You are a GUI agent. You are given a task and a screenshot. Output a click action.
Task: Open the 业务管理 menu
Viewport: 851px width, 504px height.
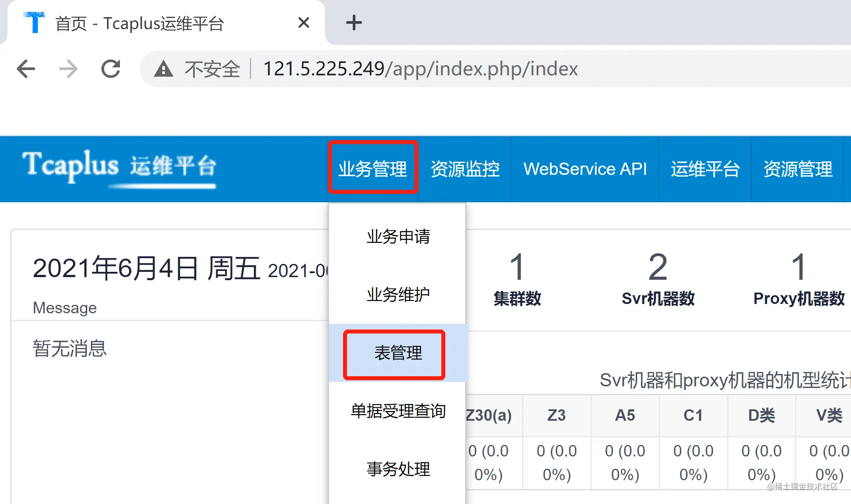(373, 169)
